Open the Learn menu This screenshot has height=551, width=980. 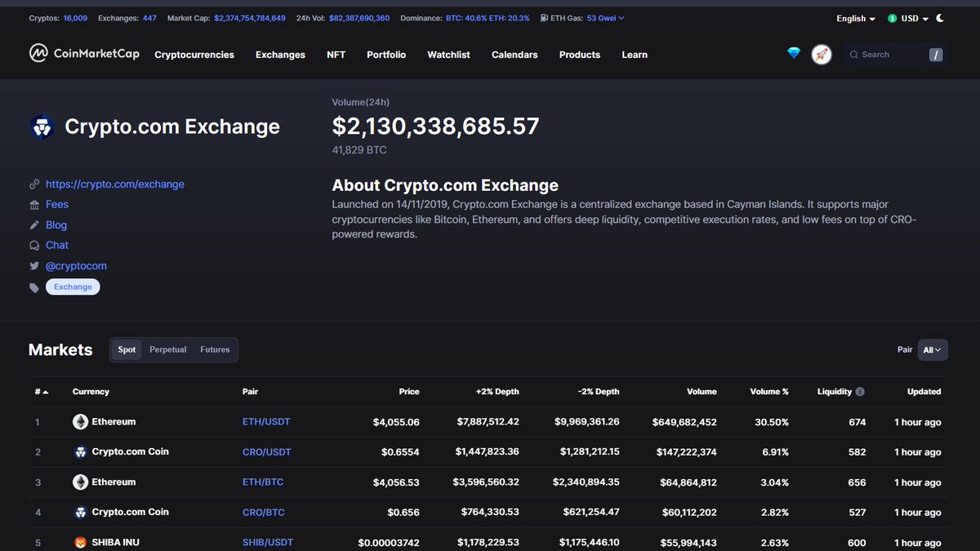[x=635, y=55]
